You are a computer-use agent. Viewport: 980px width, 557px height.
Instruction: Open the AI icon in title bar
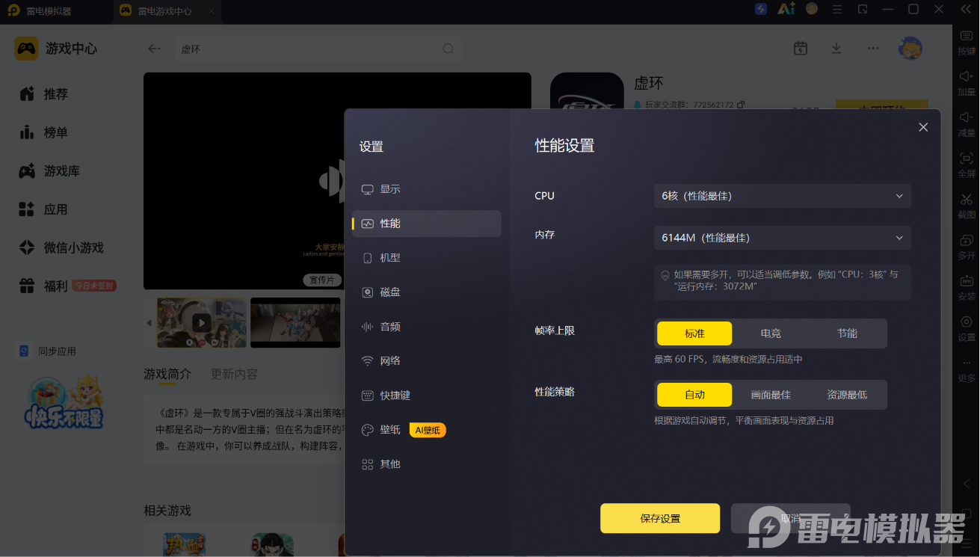786,9
